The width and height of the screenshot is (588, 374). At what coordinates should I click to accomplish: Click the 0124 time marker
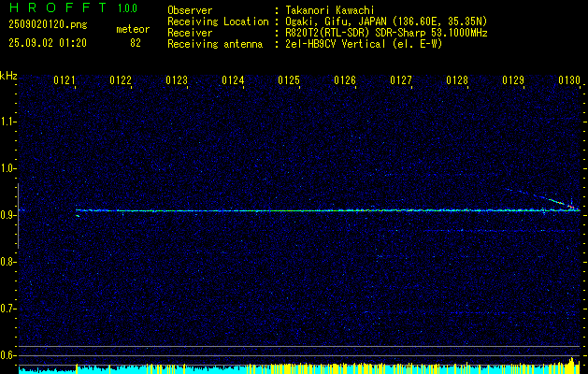click(233, 79)
